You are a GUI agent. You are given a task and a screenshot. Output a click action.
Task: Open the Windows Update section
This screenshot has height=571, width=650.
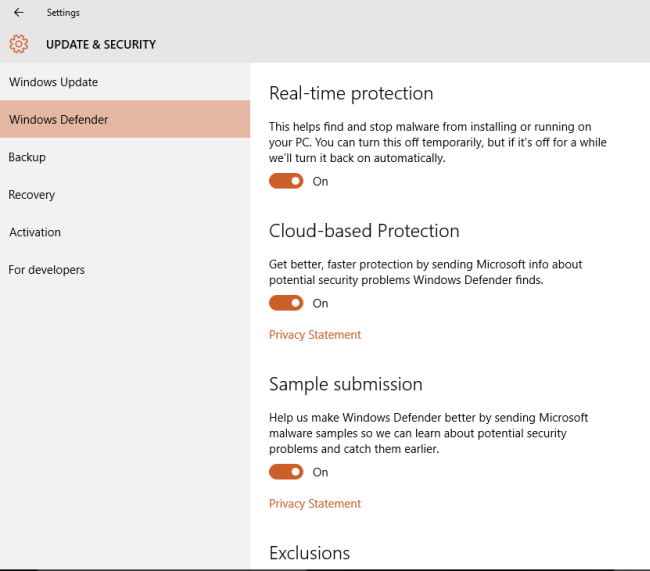pyautogui.click(x=53, y=82)
